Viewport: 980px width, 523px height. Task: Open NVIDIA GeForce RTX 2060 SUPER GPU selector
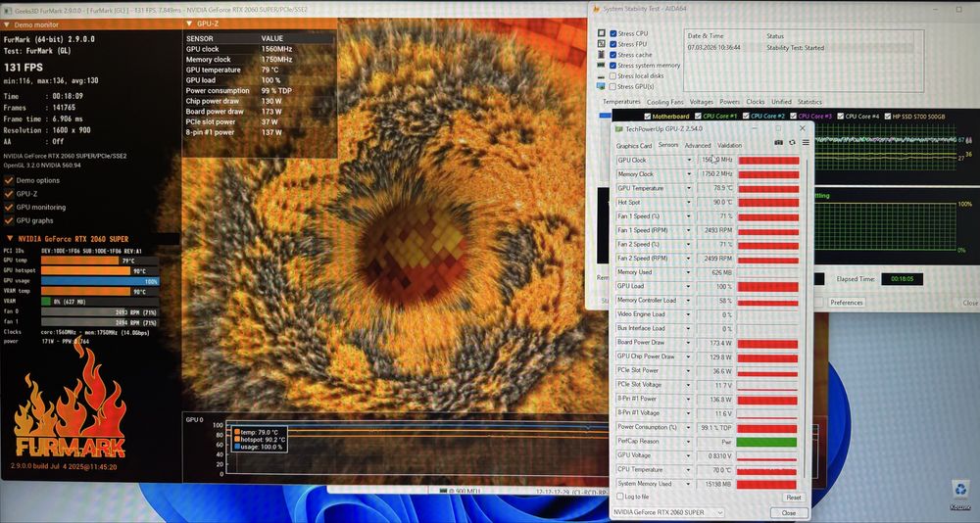[668, 512]
